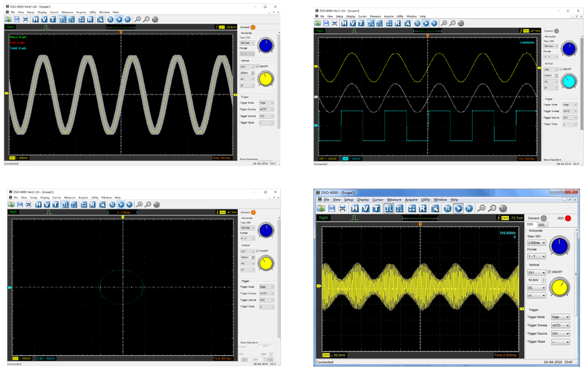This screenshot has width=588, height=373.
Task: Click the 50.0mV volts stepper in bottom-right window
Action: (x=543, y=280)
